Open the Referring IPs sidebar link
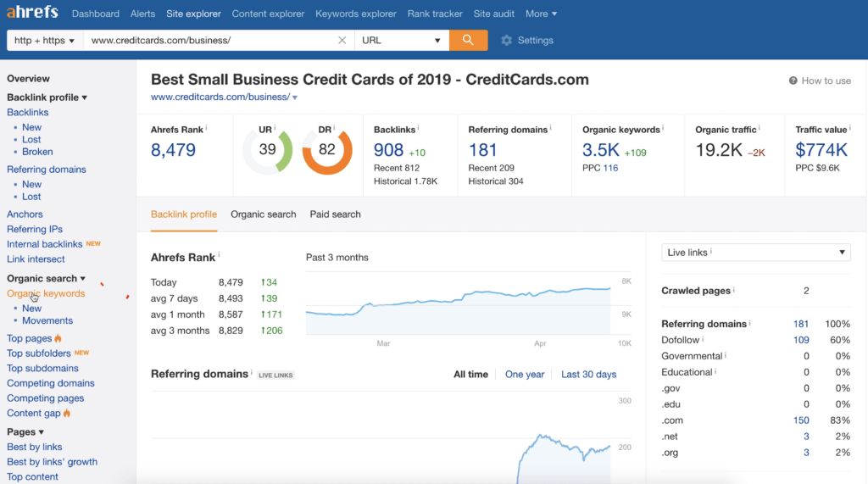Viewport: 868px width, 484px height. 34,229
